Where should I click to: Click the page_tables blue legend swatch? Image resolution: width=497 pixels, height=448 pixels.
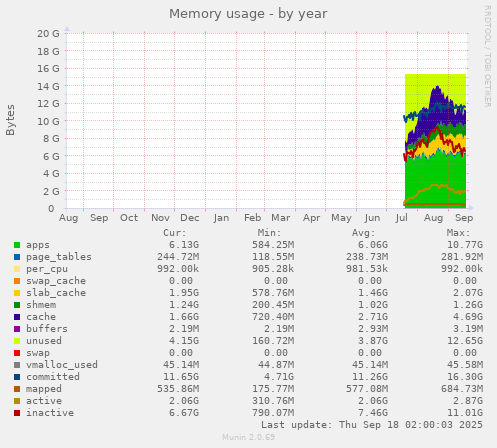[x=17, y=257]
